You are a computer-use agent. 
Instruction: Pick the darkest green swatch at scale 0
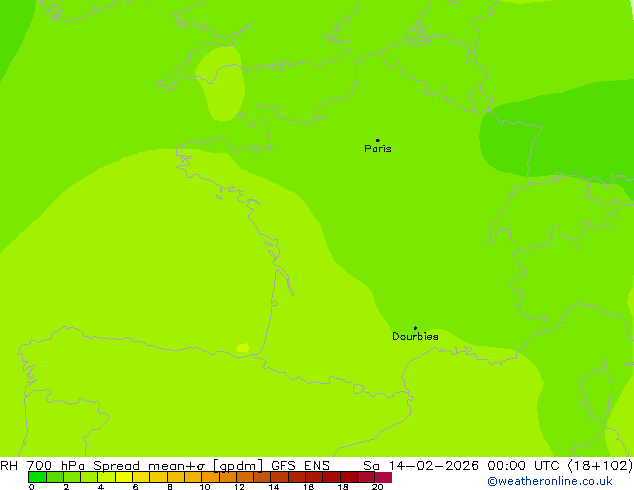click(37, 477)
